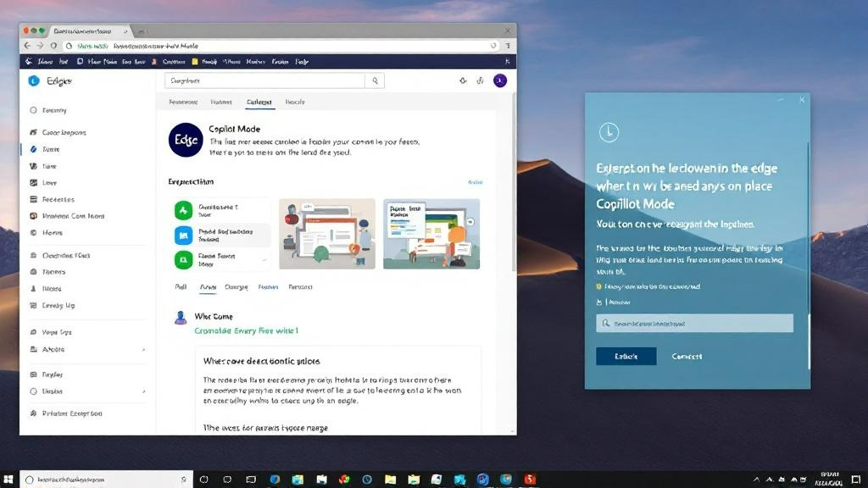This screenshot has height=488, width=868.
Task: Show hidden system tray icons with the chevron
Action: (x=756, y=480)
